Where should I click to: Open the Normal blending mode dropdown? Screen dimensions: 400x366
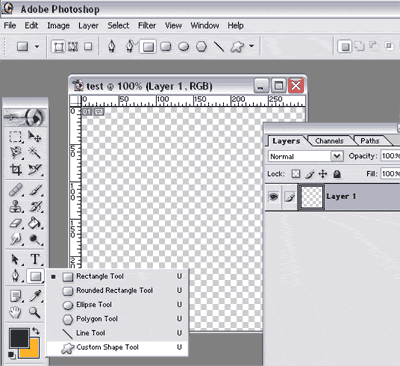tap(305, 156)
